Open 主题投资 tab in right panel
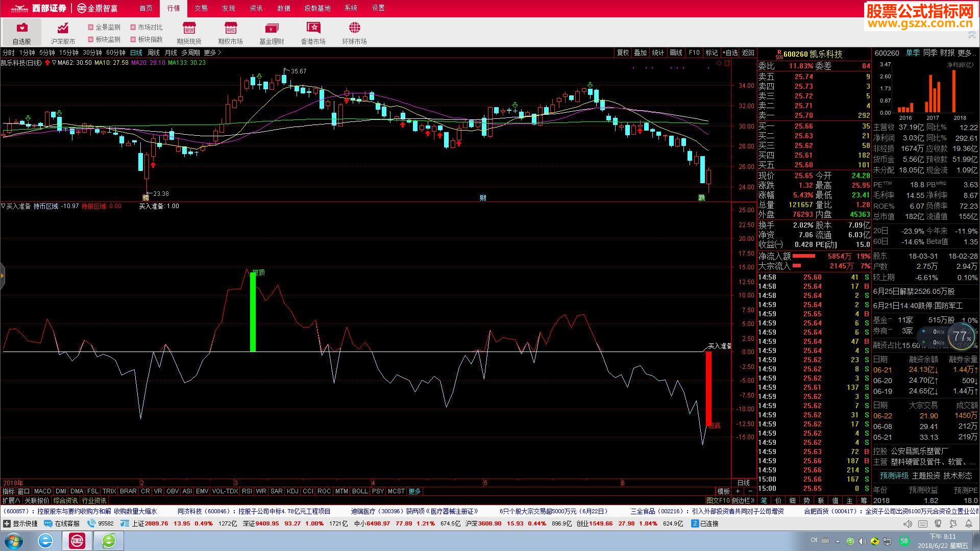Image resolution: width=980 pixels, height=551 pixels. 926,475
